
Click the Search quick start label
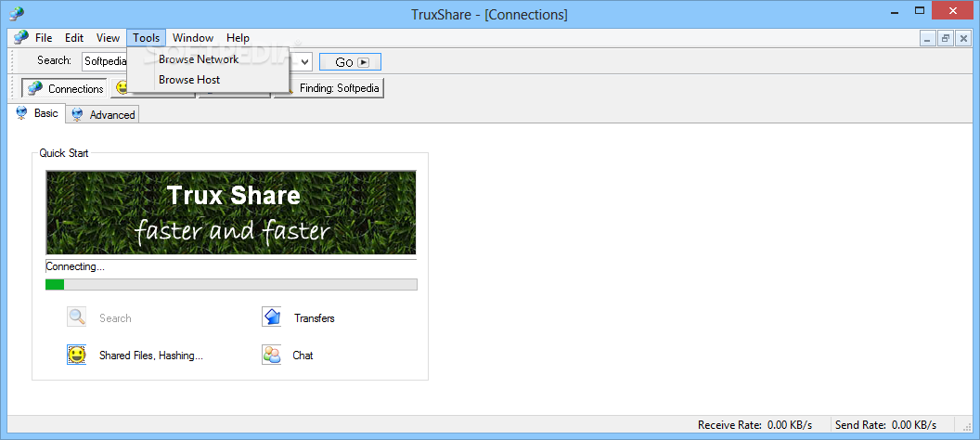115,318
